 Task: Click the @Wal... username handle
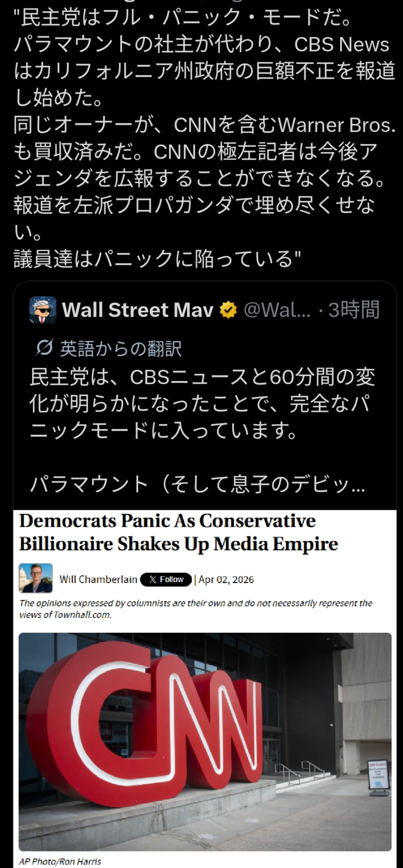[x=277, y=310]
